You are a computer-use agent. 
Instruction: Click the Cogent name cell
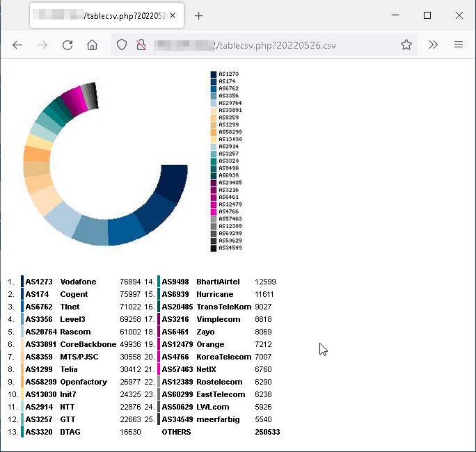coord(74,294)
